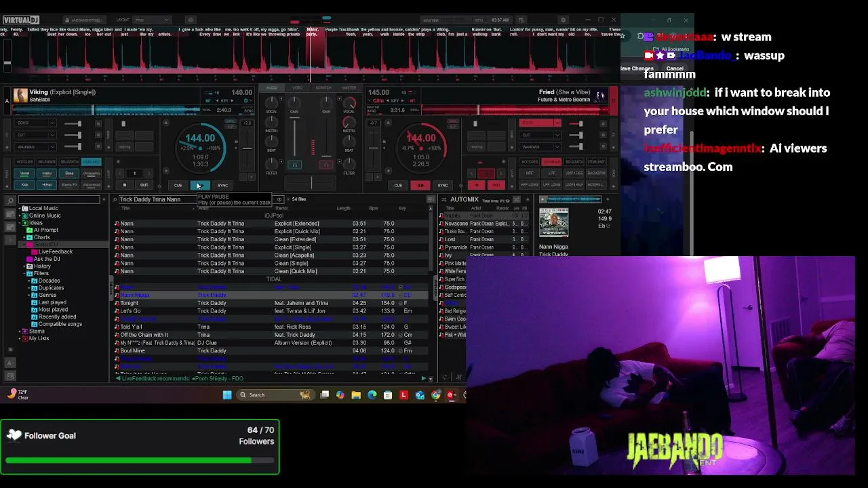The width and height of the screenshot is (868, 488).
Task: Expand the Local Music folder
Action: click(x=20, y=208)
